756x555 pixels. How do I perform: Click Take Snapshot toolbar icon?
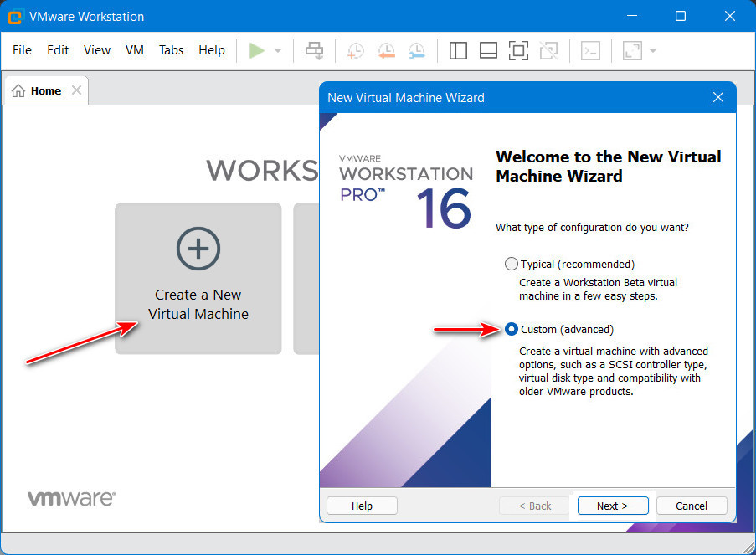(356, 50)
